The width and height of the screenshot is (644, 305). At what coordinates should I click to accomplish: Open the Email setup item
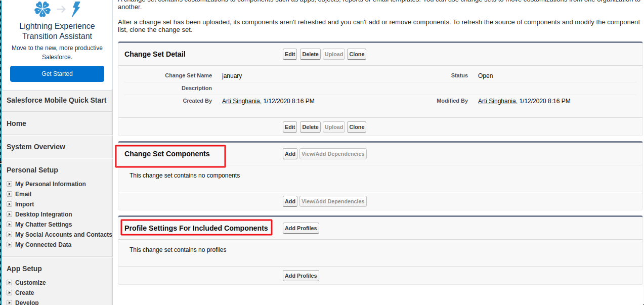click(23, 194)
